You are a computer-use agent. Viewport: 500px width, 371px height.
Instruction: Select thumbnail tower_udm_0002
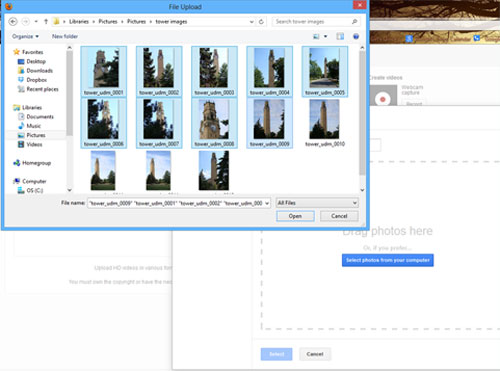(x=159, y=71)
